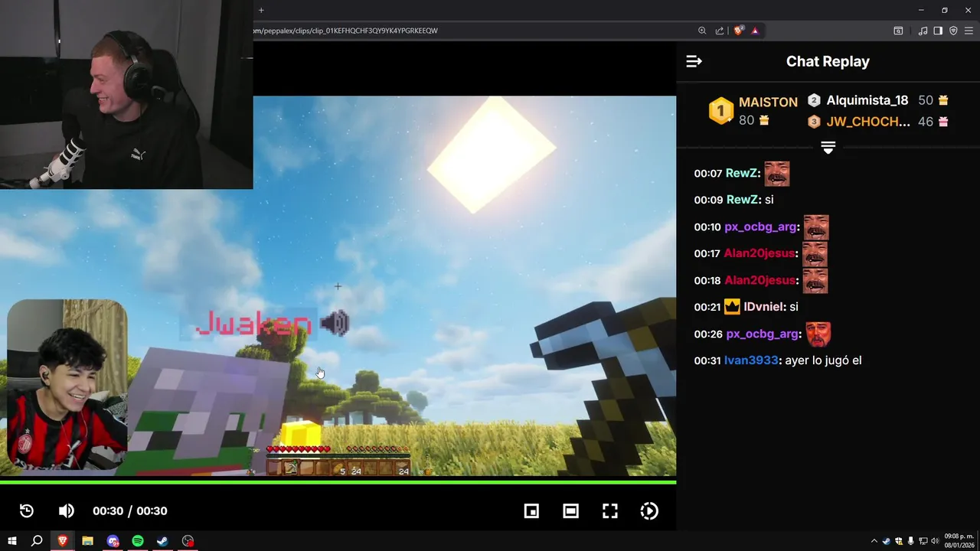Toggle the browser sidebar panel
Screen dimensions: 980x551
click(938, 31)
